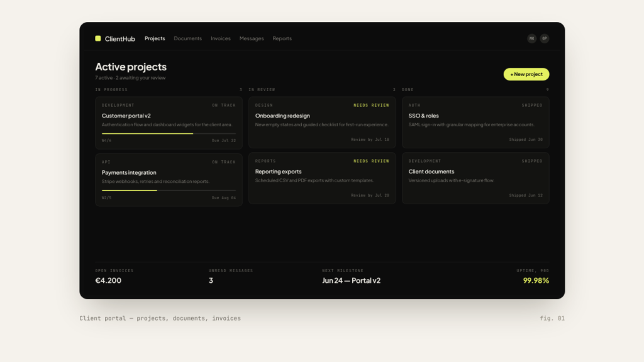Click the In Progress column header
This screenshot has height=362, width=644.
[x=111, y=89]
